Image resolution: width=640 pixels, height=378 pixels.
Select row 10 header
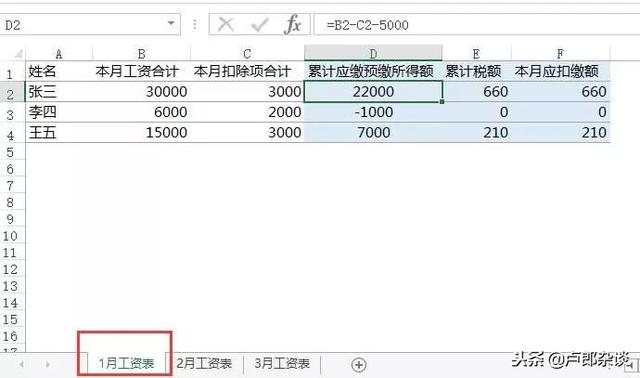11,236
